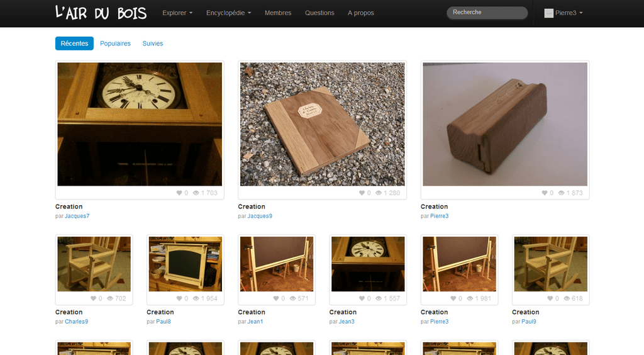Click the Pierre3 avatar icon
This screenshot has width=644, height=355.
[548, 13]
